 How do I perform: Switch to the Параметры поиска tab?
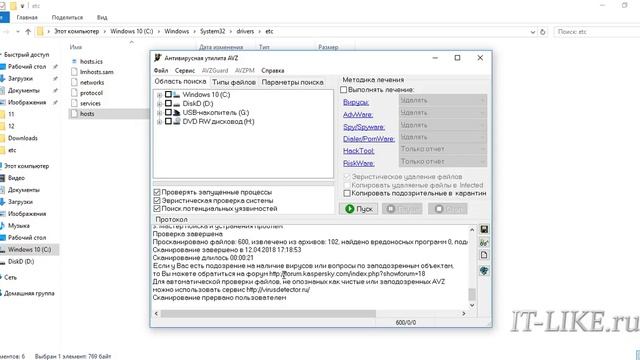coord(292,82)
